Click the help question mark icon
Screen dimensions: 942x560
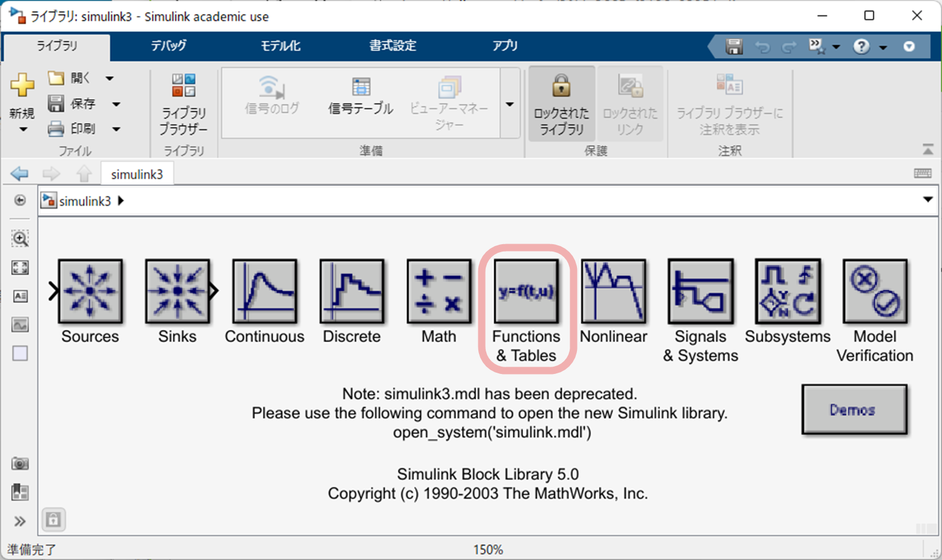tap(862, 47)
